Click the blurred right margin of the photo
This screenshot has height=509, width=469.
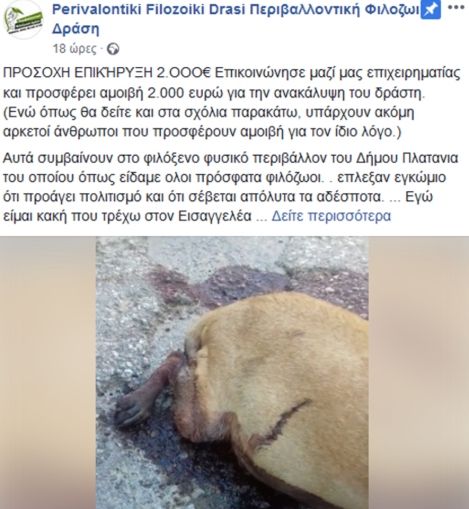(419, 372)
